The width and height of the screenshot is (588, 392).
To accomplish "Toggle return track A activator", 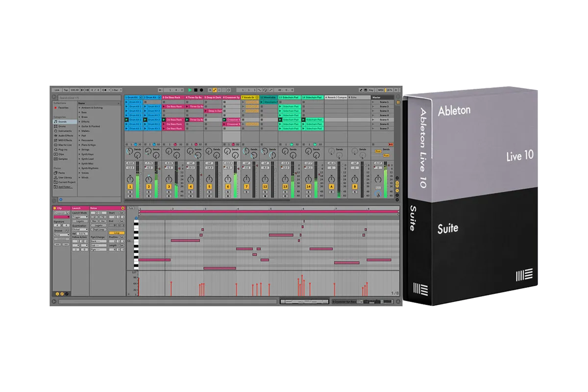I will tap(332, 187).
